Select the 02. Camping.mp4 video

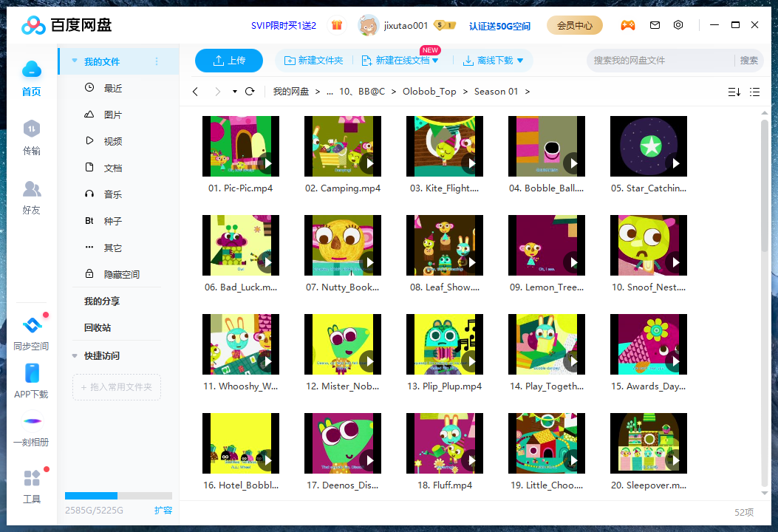[343, 146]
